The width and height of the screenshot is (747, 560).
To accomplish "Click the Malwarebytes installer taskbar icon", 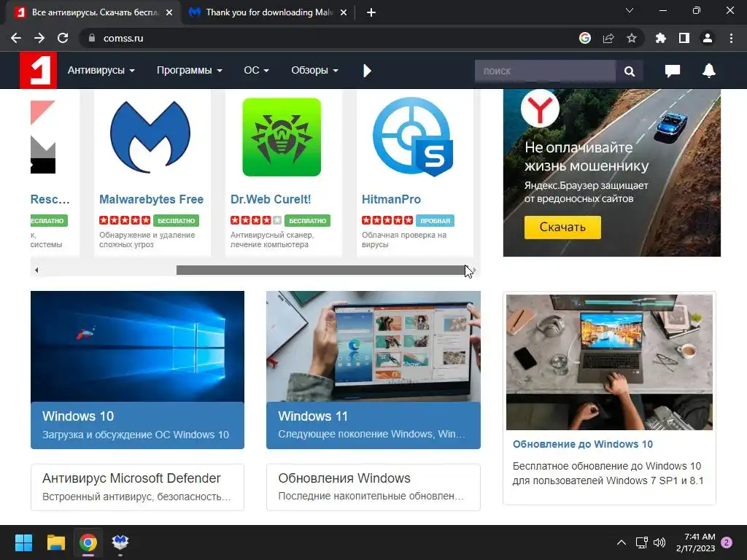I will 120,542.
